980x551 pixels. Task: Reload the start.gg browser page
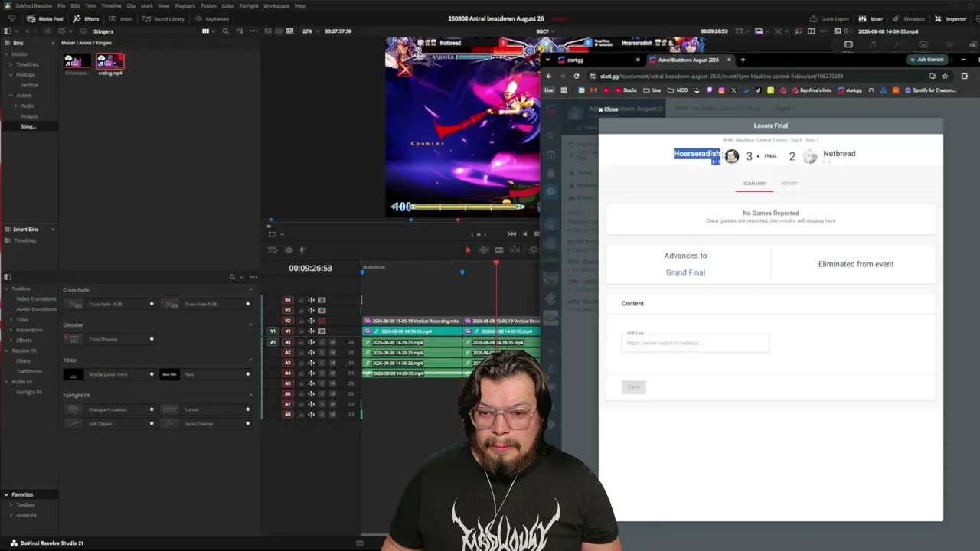[577, 76]
